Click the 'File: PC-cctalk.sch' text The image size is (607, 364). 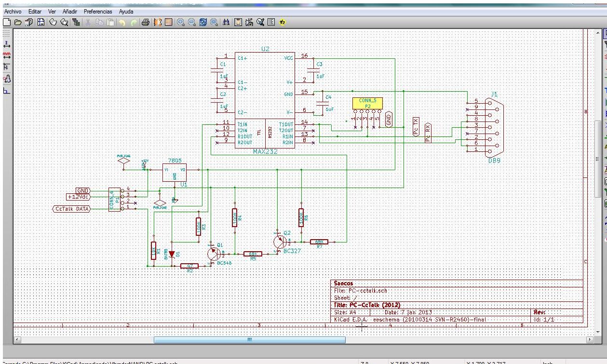tap(360, 291)
